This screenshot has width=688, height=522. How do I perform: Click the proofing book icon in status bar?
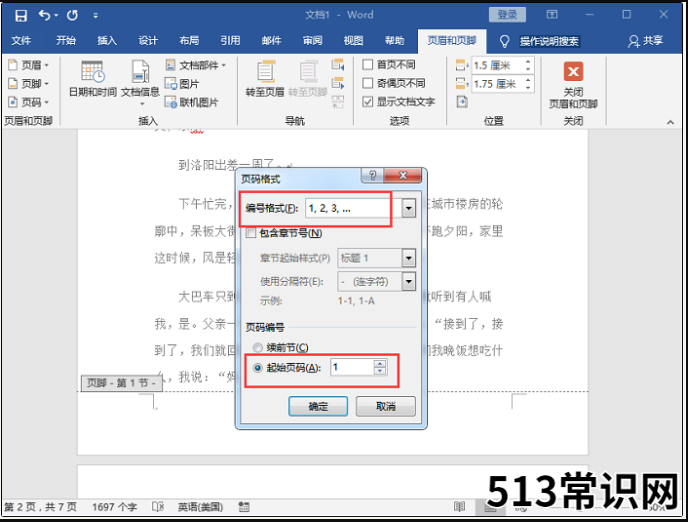click(158, 507)
